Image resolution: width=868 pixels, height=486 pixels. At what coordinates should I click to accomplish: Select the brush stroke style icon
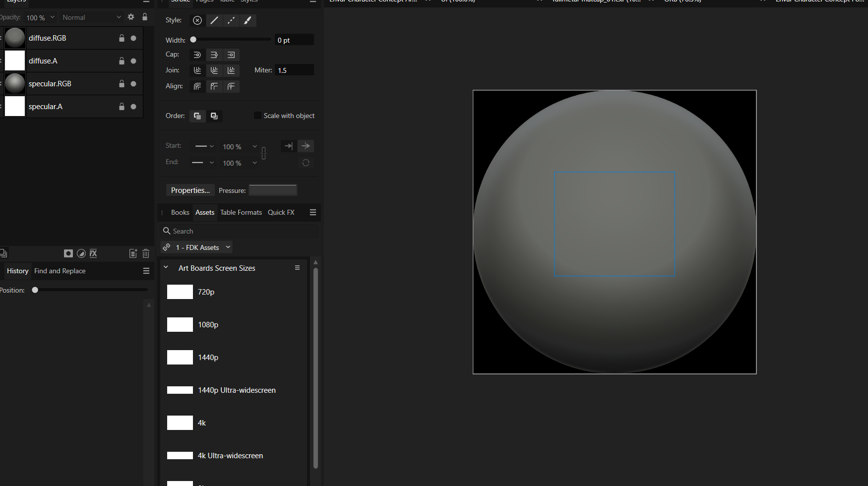[x=248, y=20]
